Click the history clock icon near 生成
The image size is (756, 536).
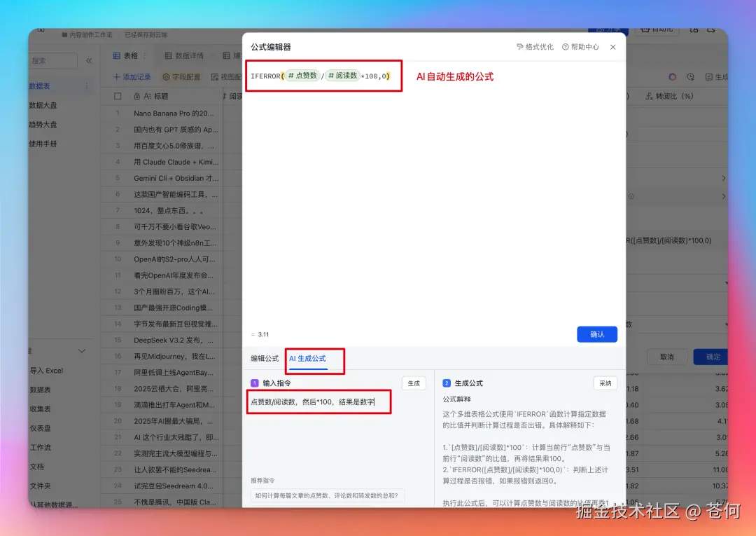click(691, 77)
